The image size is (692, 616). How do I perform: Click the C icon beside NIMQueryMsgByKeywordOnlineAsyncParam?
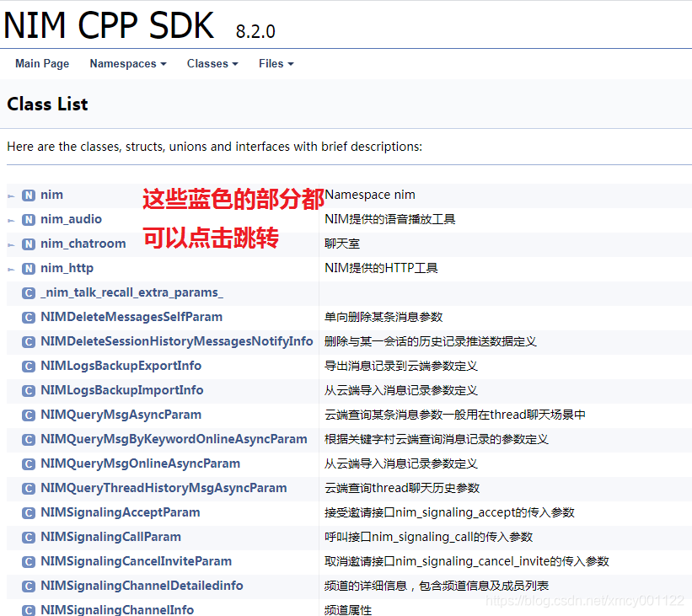tap(29, 440)
